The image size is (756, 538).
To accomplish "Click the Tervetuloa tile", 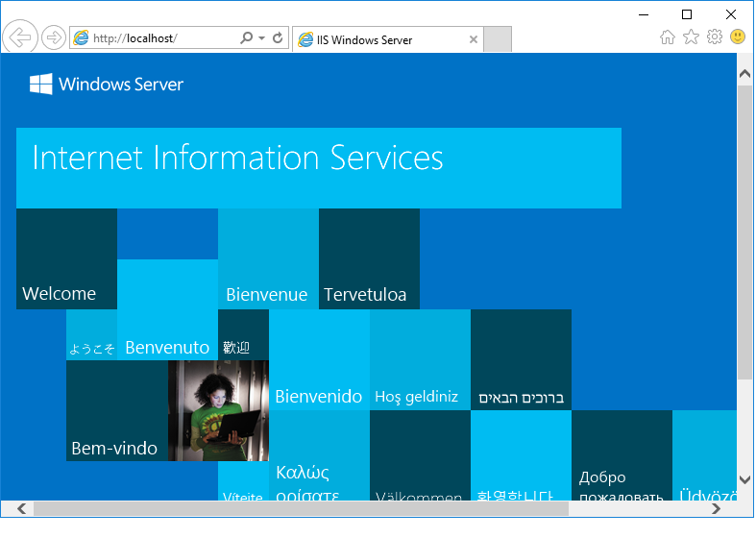I will 369,258.
